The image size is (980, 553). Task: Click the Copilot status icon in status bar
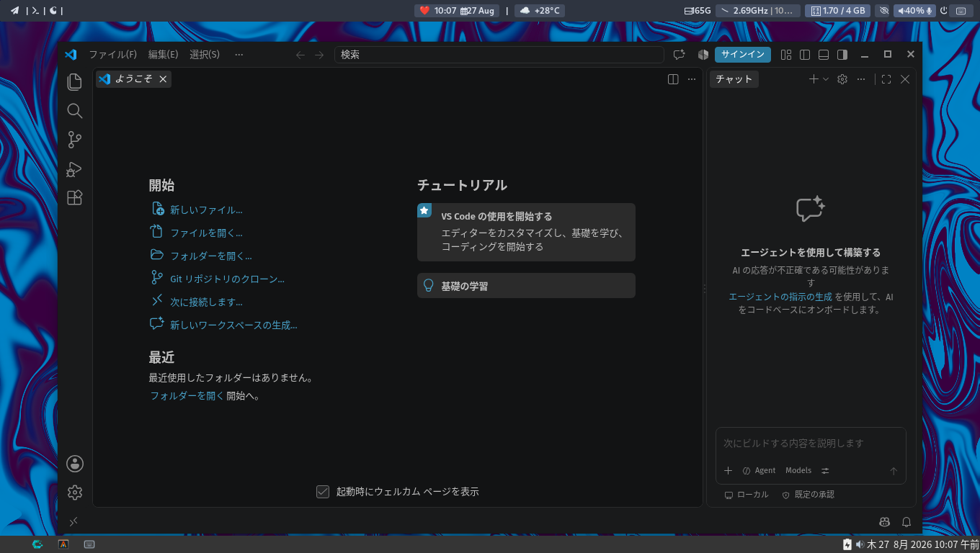[x=885, y=521]
